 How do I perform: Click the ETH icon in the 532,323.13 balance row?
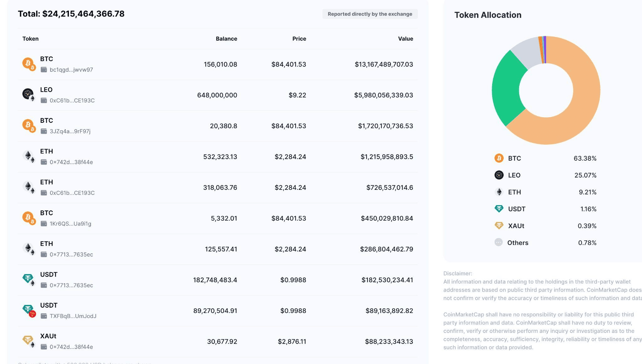pyautogui.click(x=28, y=156)
